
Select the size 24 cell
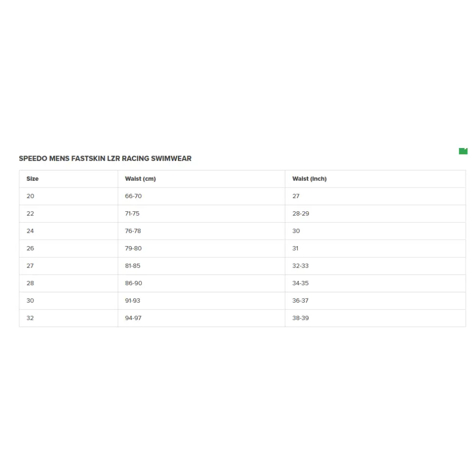tap(30, 231)
